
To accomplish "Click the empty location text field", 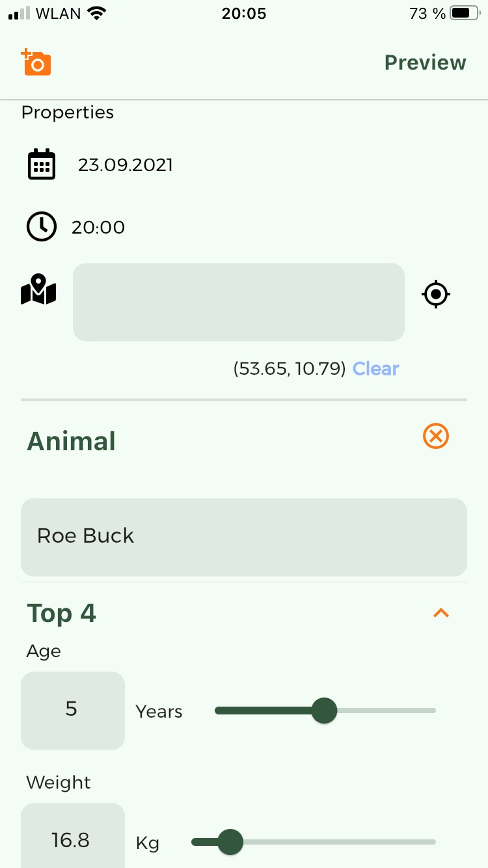I will point(238,302).
